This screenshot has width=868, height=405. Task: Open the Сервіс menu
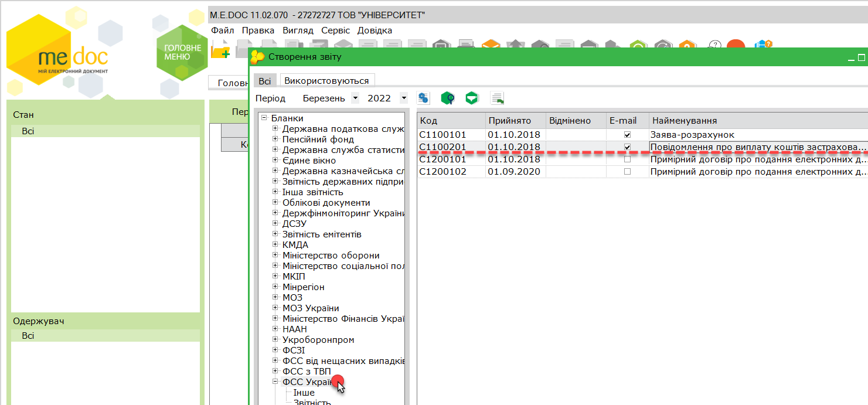[336, 30]
